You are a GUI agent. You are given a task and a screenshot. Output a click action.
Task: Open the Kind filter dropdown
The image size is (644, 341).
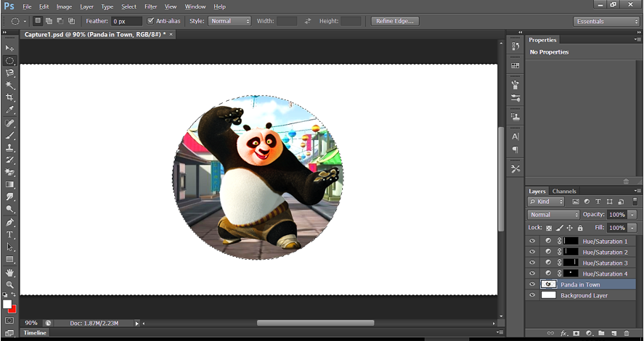[x=546, y=202]
